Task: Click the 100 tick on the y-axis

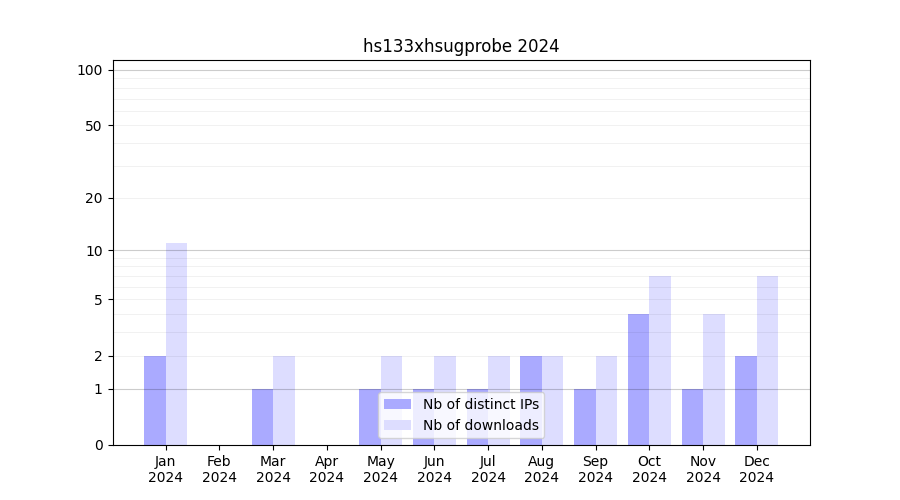Action: (x=90, y=70)
